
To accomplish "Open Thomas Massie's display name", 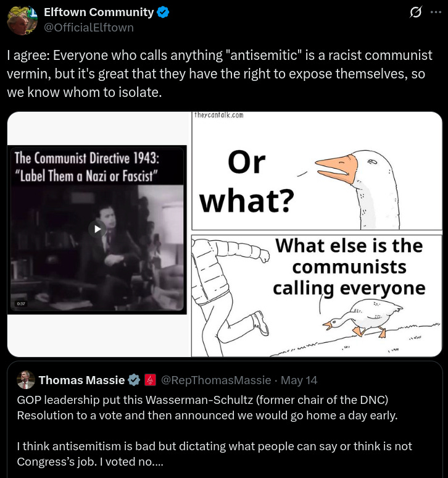I will click(81, 380).
